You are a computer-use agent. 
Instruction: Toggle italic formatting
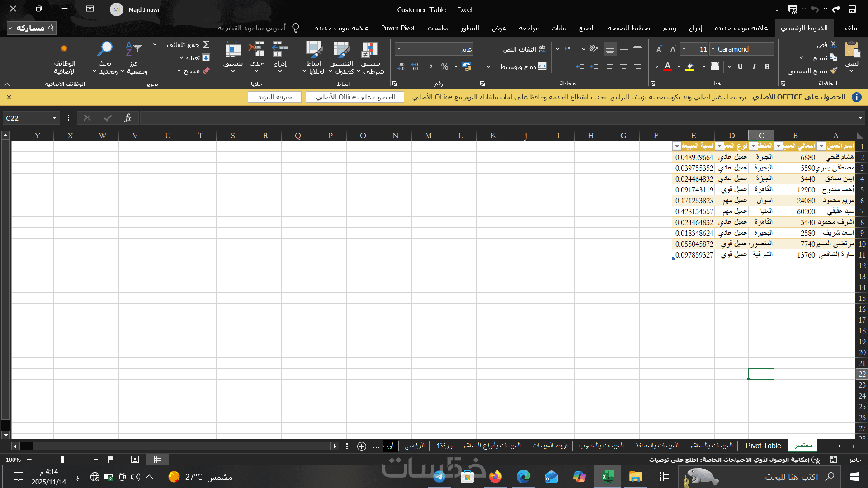click(x=754, y=67)
